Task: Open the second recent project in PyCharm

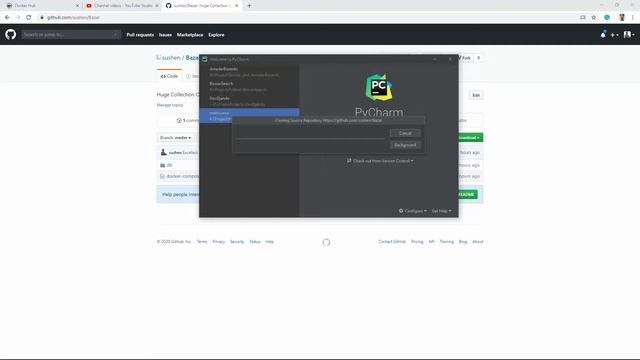Action: 249,87
